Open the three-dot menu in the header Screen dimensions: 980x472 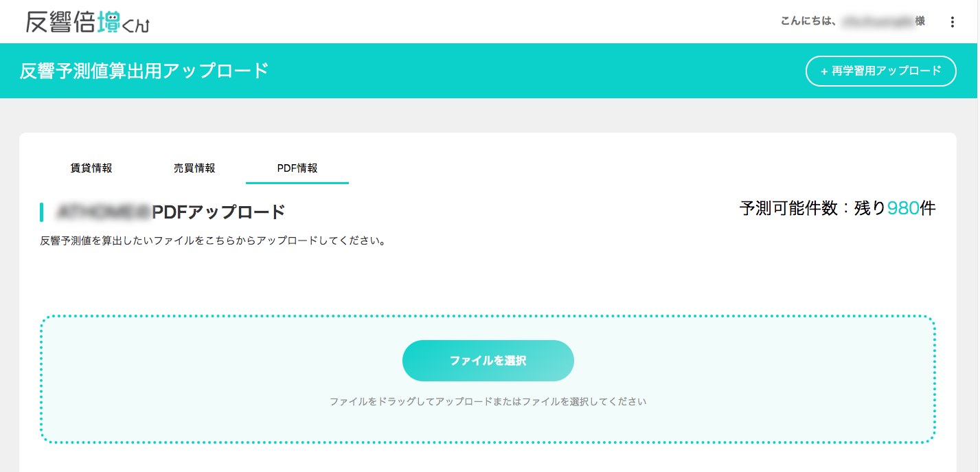[952, 22]
